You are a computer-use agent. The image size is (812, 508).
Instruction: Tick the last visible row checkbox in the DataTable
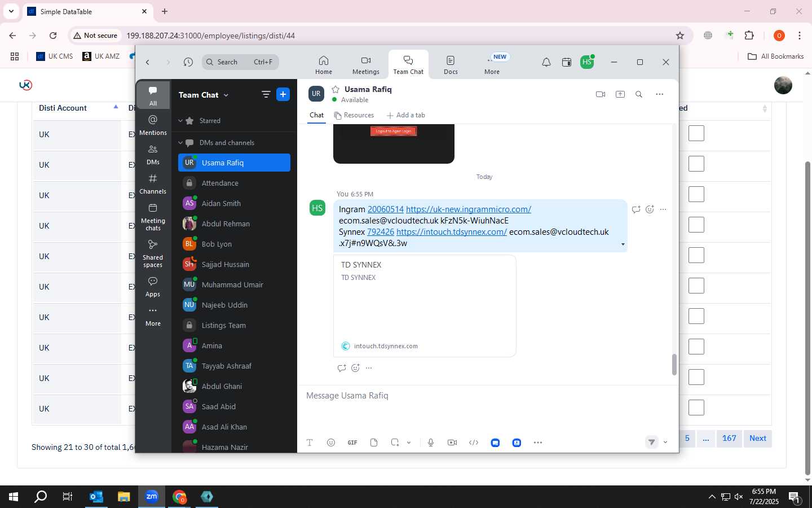tap(696, 408)
